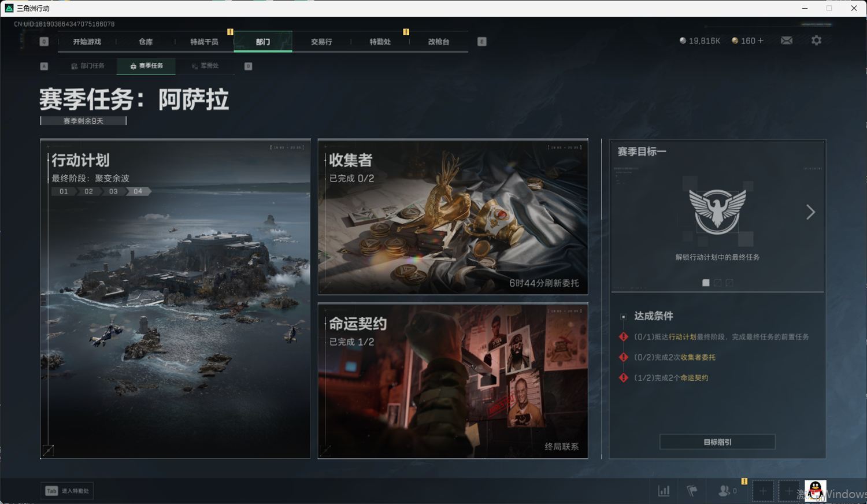Open the 收集者 commission card

coord(453,217)
